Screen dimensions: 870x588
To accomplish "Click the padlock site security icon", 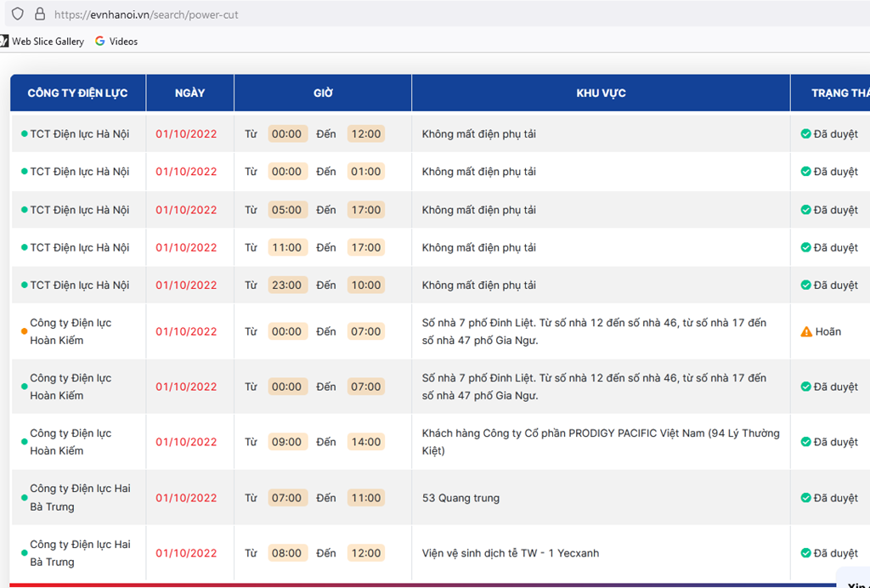I will [40, 14].
